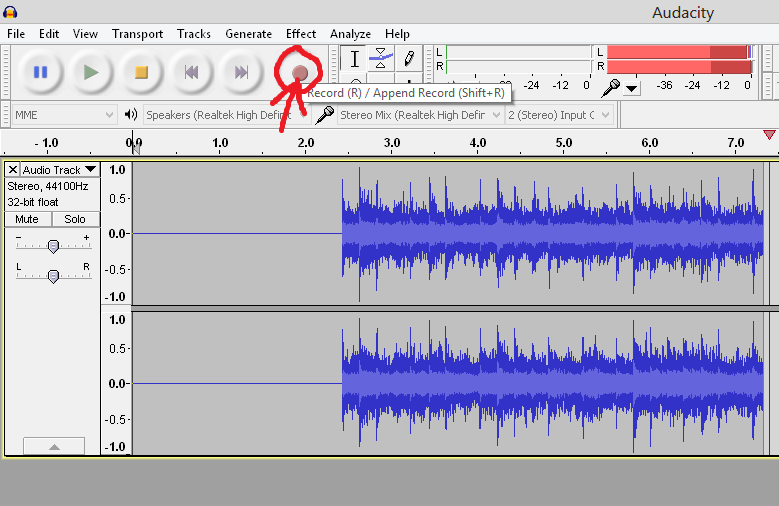
Task: Mute the Audio Track
Action: 27,219
